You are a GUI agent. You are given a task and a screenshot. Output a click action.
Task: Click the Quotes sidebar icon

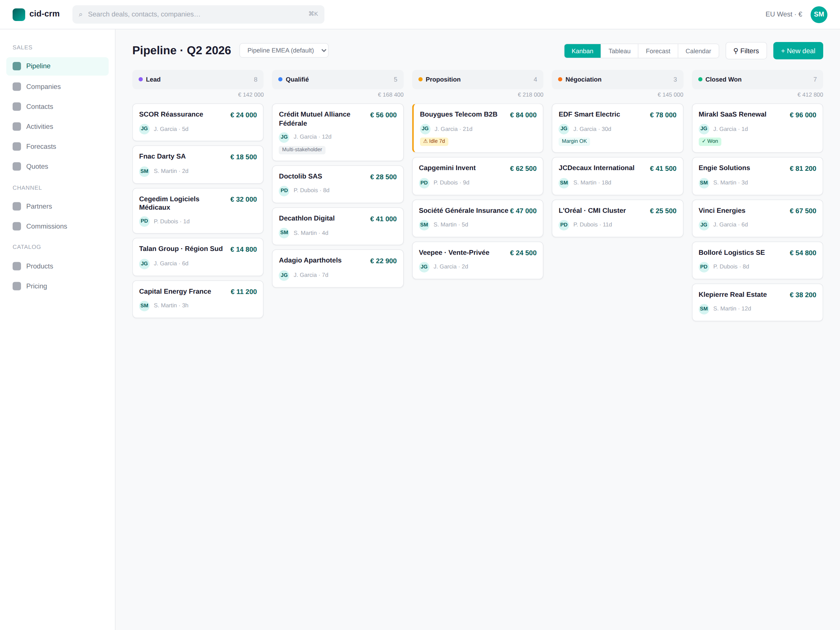coord(17,166)
